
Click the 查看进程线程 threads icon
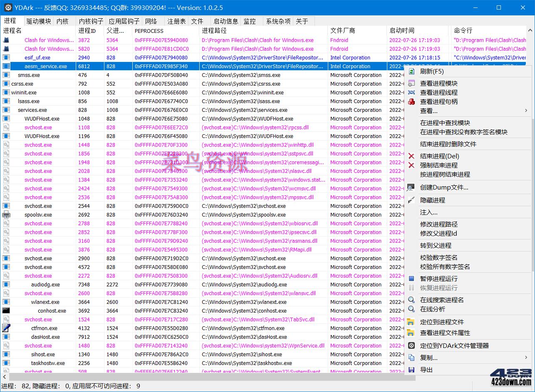(411, 92)
